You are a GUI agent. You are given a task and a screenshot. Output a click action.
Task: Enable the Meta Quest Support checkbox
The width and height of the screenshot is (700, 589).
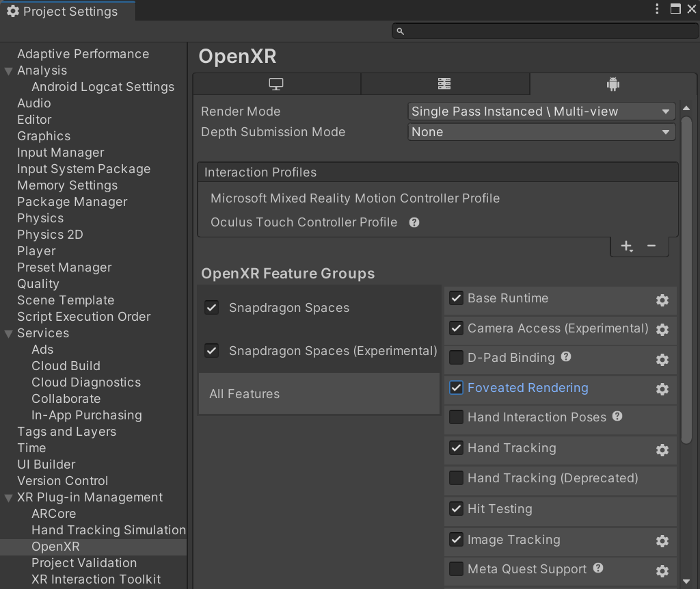pyautogui.click(x=456, y=569)
